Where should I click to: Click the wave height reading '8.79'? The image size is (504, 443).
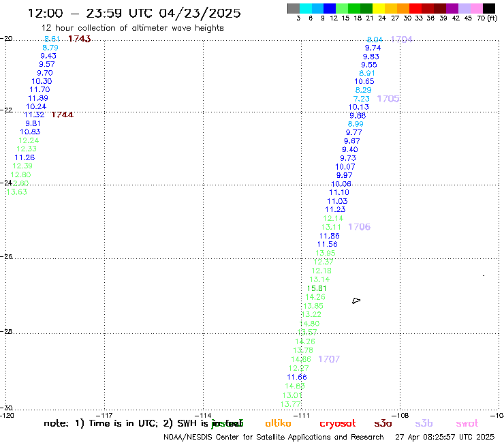coord(50,48)
